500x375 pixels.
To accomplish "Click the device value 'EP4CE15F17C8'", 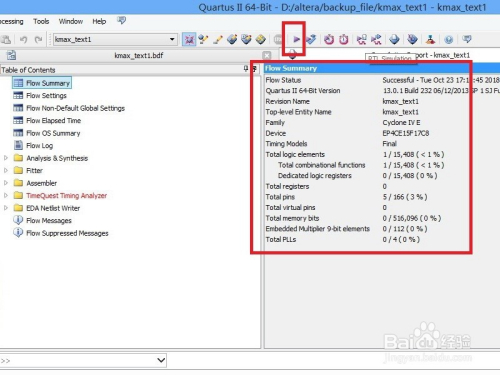I will [406, 133].
